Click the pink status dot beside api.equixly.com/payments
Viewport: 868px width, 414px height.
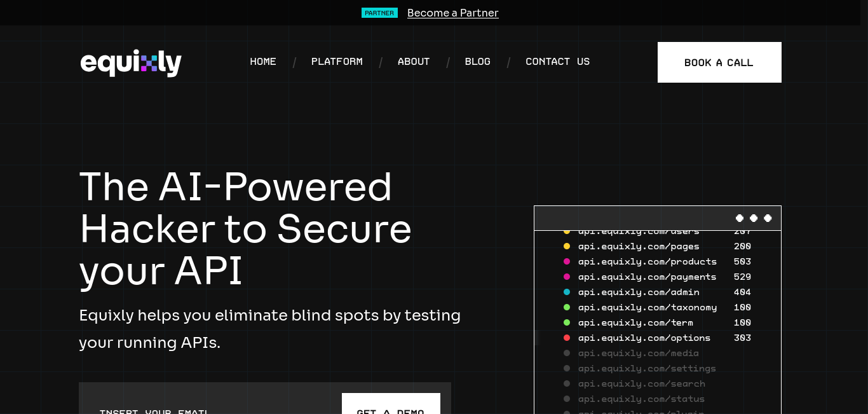pyautogui.click(x=567, y=277)
